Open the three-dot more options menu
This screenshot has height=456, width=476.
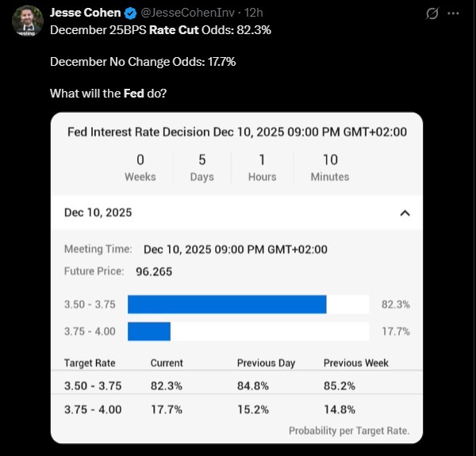pos(454,13)
